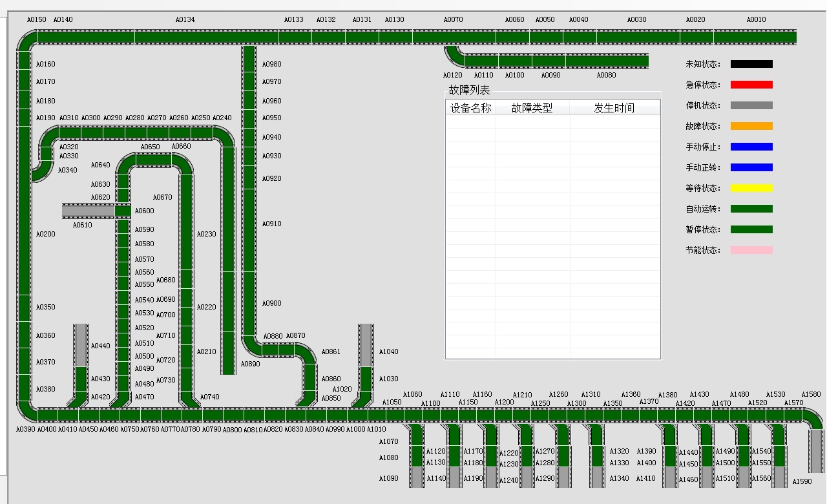The image size is (827, 504).
Task: Click the yellow 等待状态 legend swatch
Action: 751,188
